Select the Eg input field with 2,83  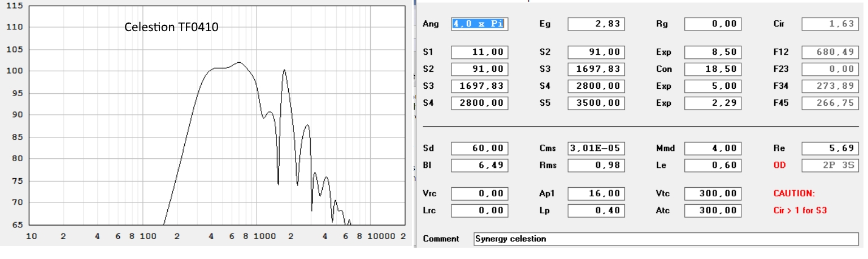tap(596, 24)
